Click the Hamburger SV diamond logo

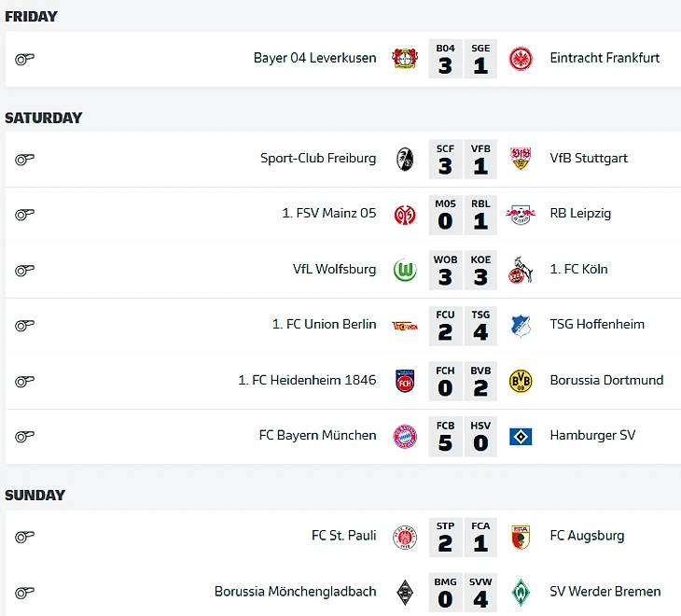click(x=521, y=437)
